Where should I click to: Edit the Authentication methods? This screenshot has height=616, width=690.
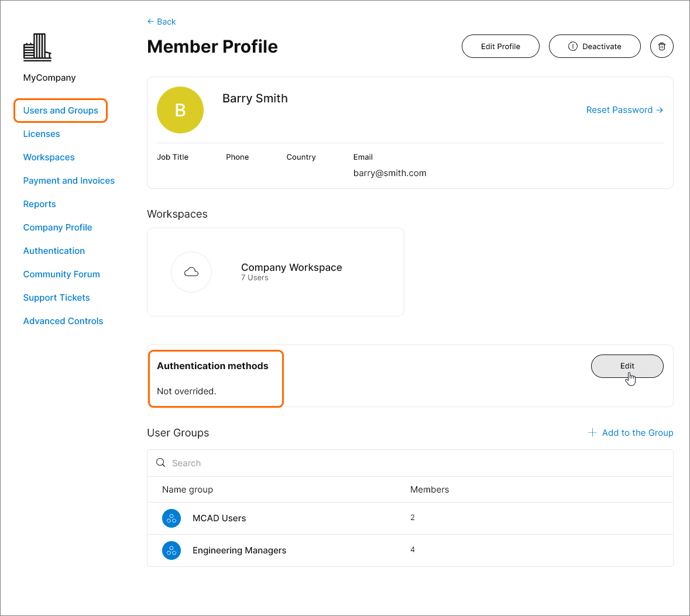pos(627,366)
